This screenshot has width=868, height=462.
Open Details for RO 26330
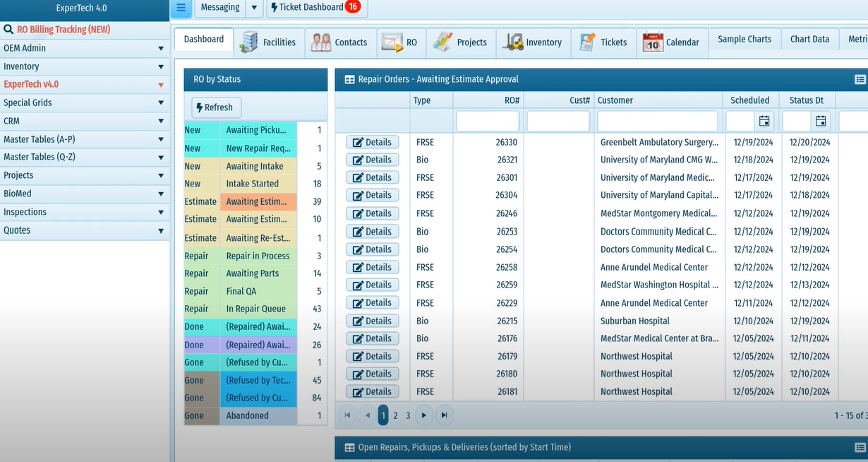pyautogui.click(x=372, y=142)
